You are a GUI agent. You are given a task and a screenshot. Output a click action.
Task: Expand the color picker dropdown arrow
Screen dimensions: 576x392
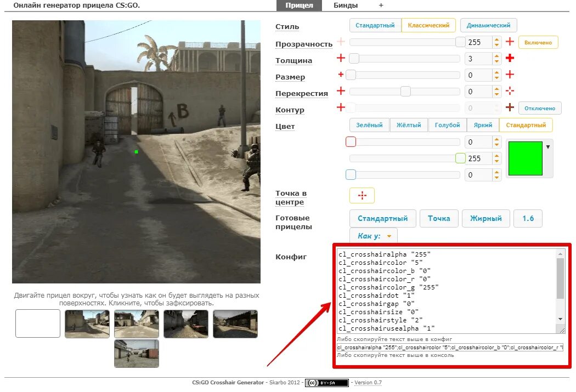click(x=547, y=147)
